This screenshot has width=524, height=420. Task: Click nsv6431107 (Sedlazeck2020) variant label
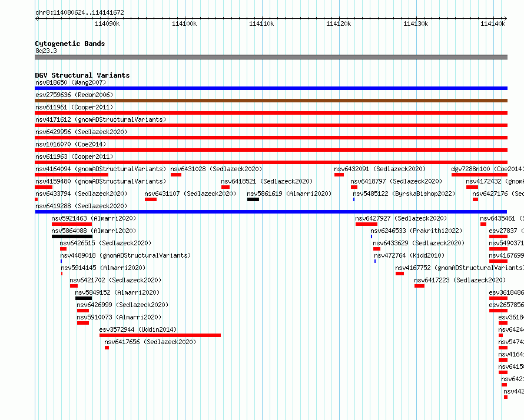click(190, 194)
